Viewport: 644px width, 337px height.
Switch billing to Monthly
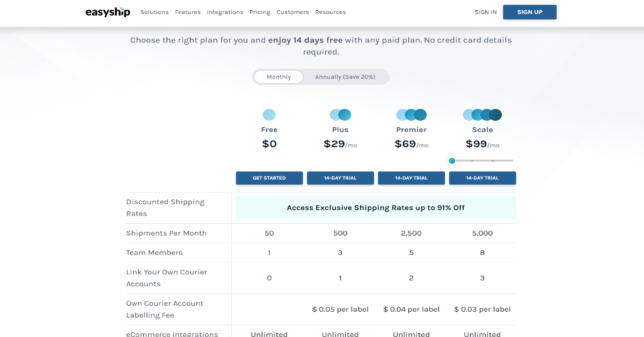tap(279, 77)
